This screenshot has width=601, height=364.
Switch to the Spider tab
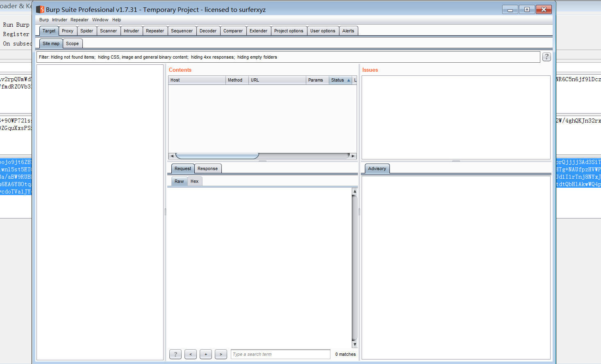coord(87,31)
